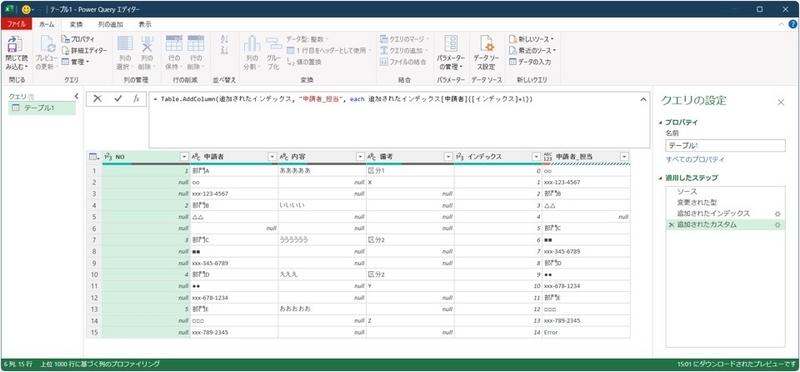Open the Data Type: 整数 dropdown
The height and width of the screenshot is (372, 800).
click(x=307, y=39)
